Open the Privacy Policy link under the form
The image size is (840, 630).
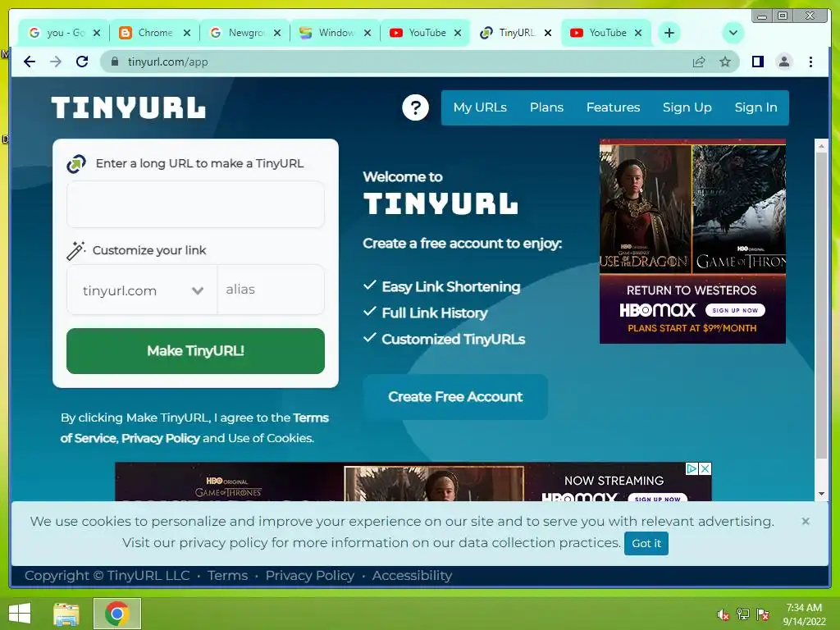[161, 438]
